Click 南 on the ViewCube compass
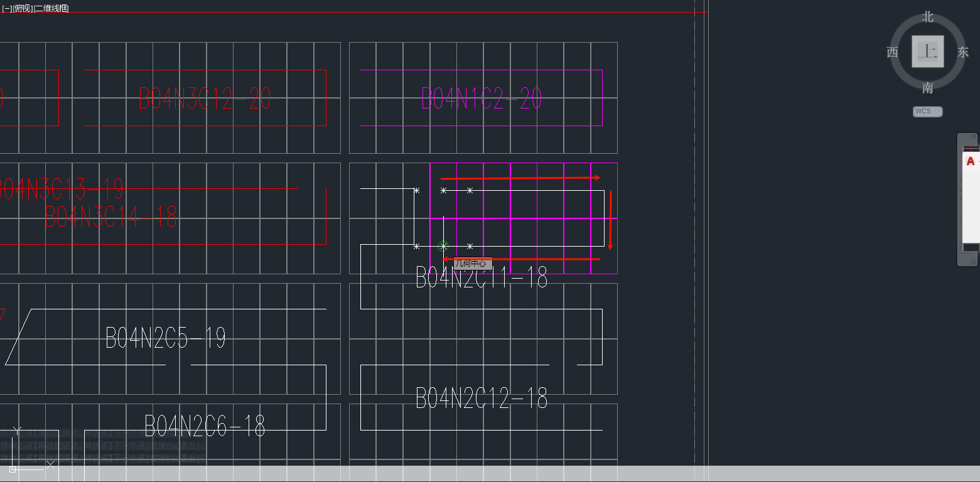The width and height of the screenshot is (980, 482). pyautogui.click(x=928, y=87)
